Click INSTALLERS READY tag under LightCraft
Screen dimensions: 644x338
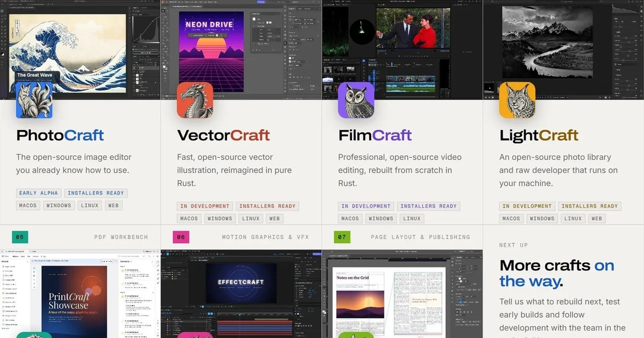[x=589, y=206]
